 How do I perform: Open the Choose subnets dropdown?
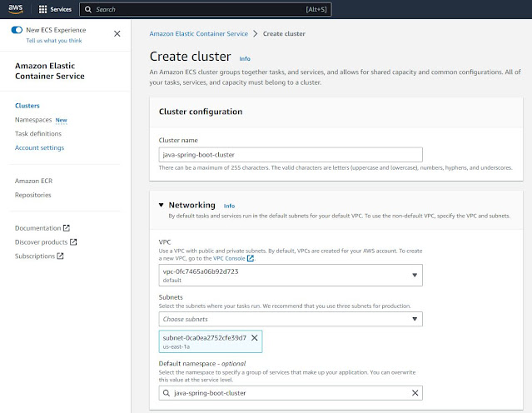(x=291, y=319)
